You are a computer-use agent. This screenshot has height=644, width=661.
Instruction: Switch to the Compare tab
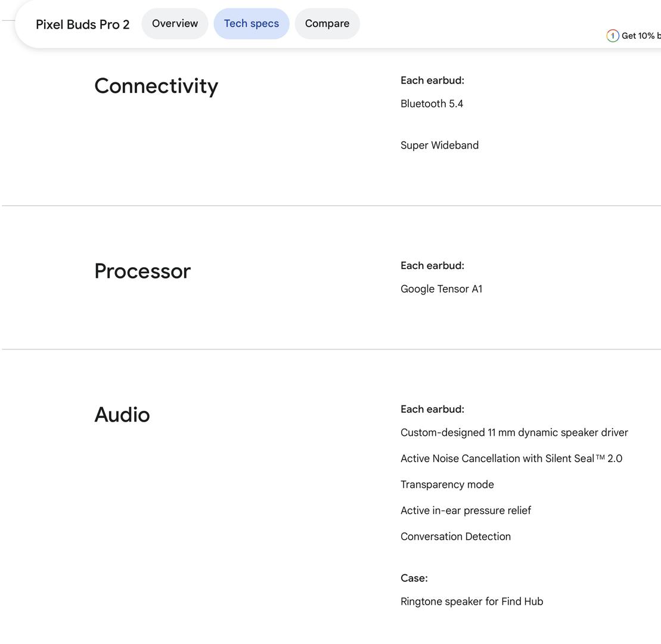327,24
